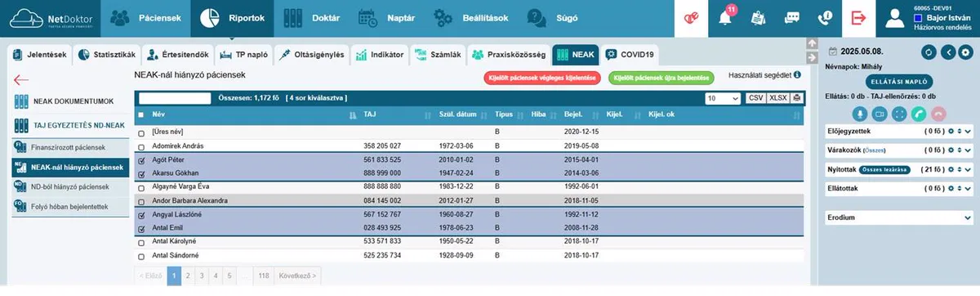The height and width of the screenshot is (296, 980).
Task: Click the red back arrow in sidebar
Action: [21, 79]
